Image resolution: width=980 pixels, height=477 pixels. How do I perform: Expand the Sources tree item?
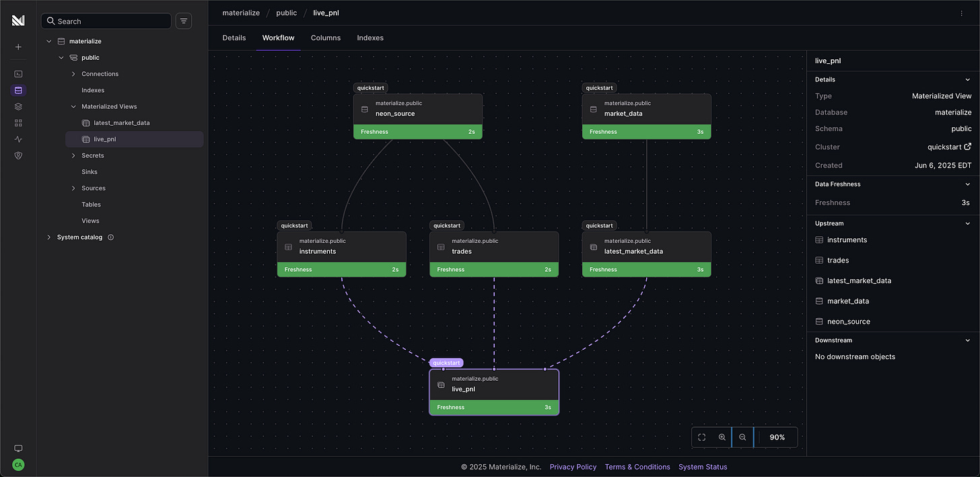73,188
